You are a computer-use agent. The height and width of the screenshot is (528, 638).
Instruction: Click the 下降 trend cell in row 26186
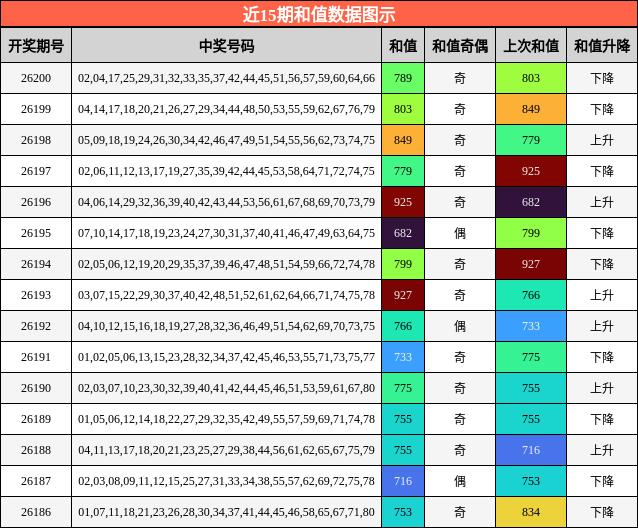(x=602, y=512)
